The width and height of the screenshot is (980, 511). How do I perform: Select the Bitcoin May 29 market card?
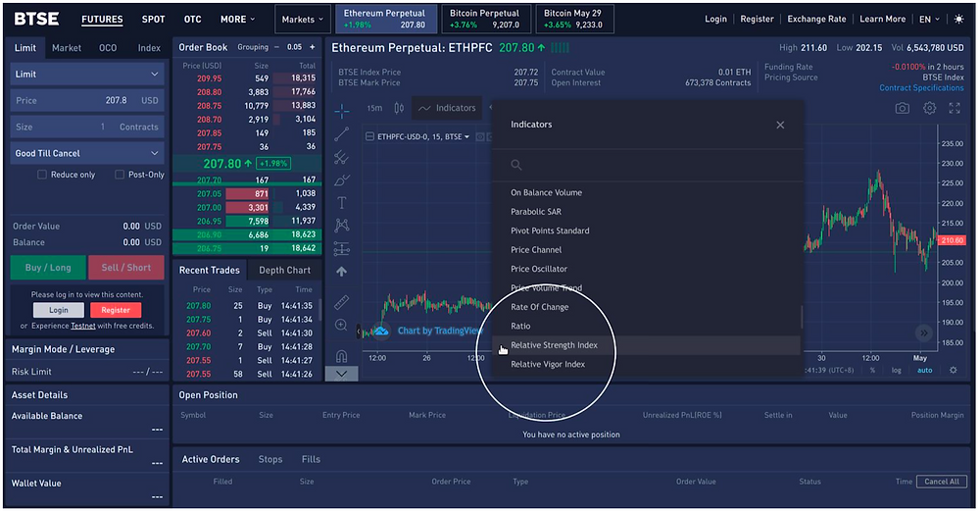[x=572, y=19]
